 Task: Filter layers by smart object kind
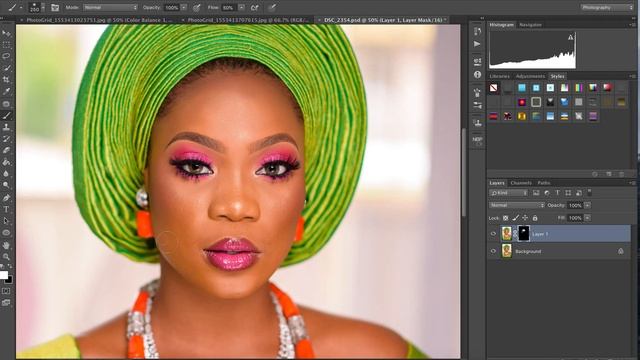tap(578, 193)
